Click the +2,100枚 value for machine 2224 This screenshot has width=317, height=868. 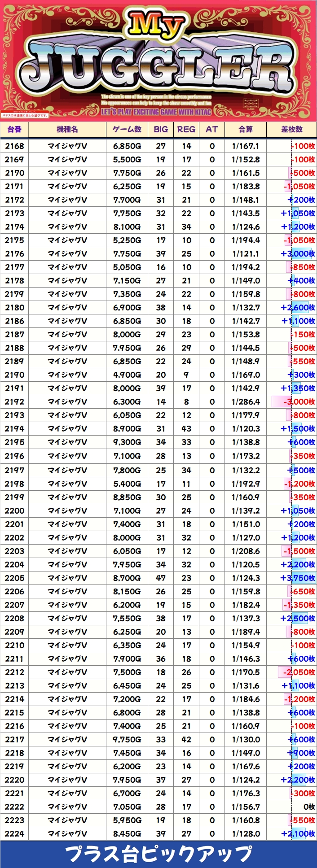click(x=298, y=834)
